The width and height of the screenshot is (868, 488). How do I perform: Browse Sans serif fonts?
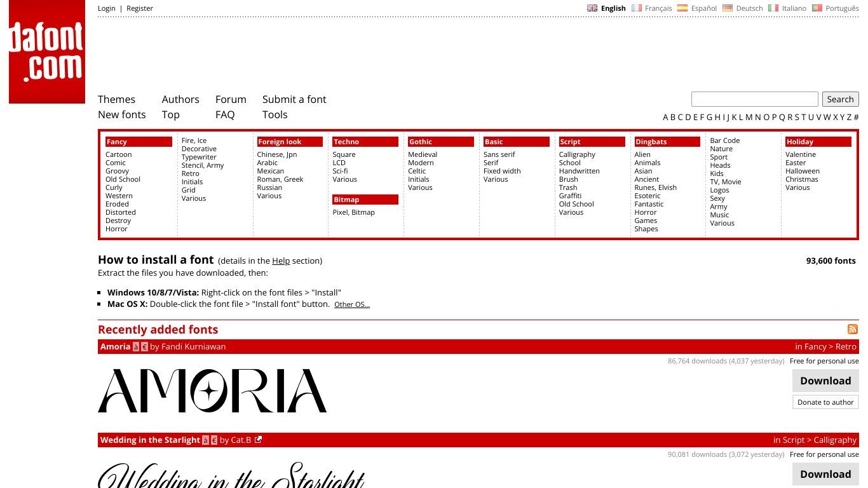click(x=499, y=154)
